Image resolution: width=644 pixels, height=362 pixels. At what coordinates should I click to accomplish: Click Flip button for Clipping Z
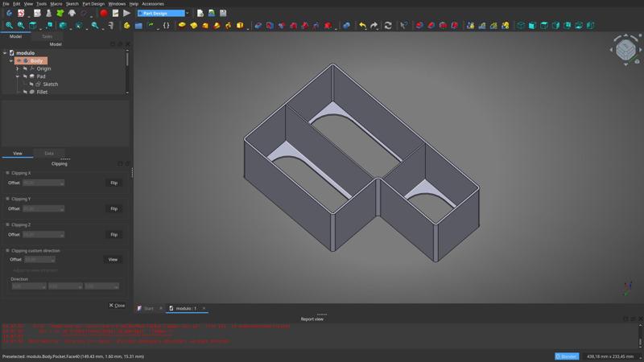pos(114,234)
